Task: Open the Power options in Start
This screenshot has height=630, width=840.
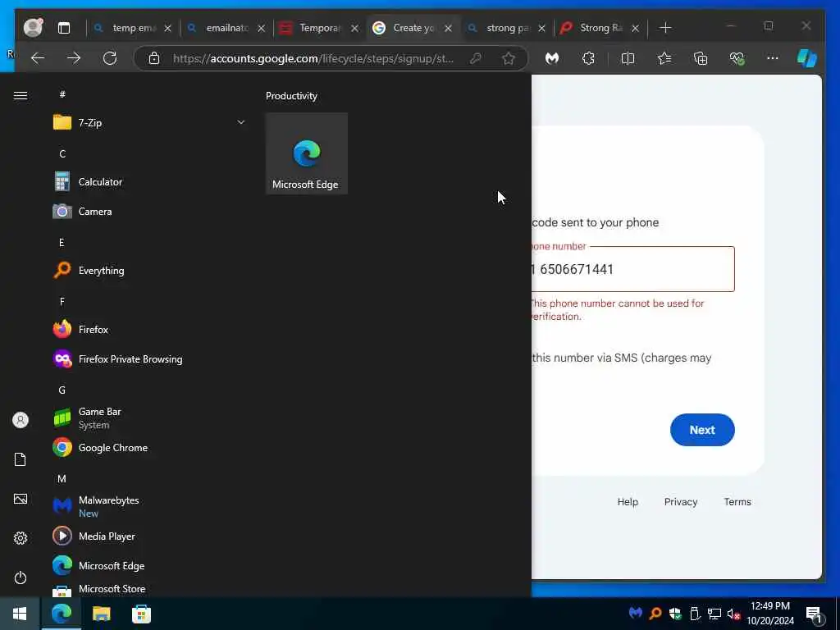Action: [21, 577]
